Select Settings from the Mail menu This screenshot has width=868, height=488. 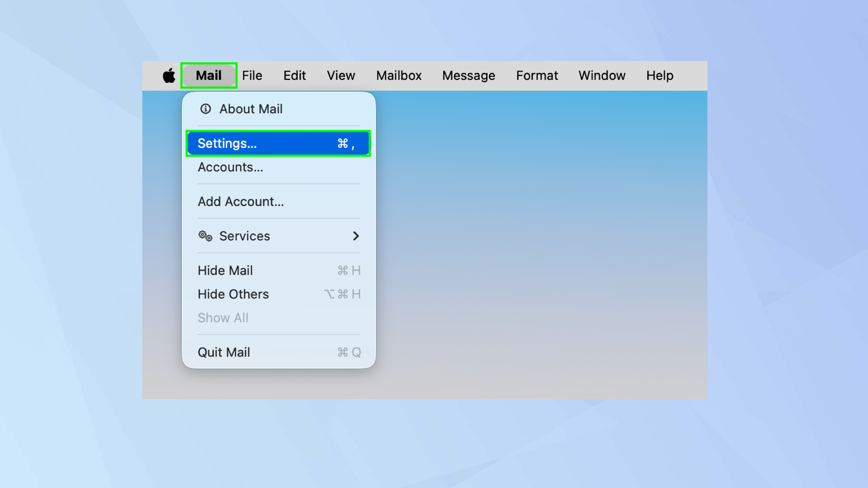278,143
